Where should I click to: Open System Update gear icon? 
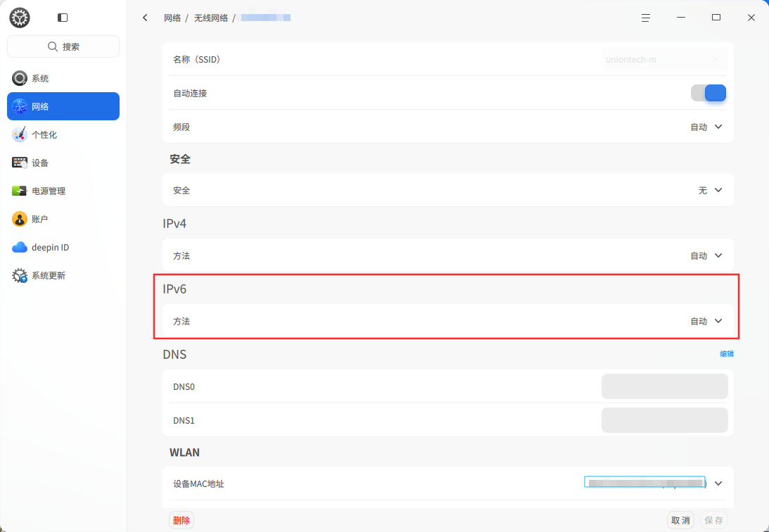tap(20, 276)
